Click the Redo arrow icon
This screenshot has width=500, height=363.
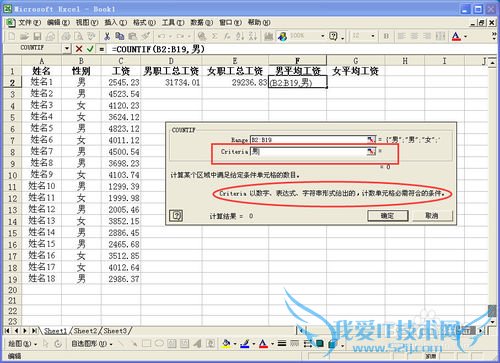tap(180, 36)
